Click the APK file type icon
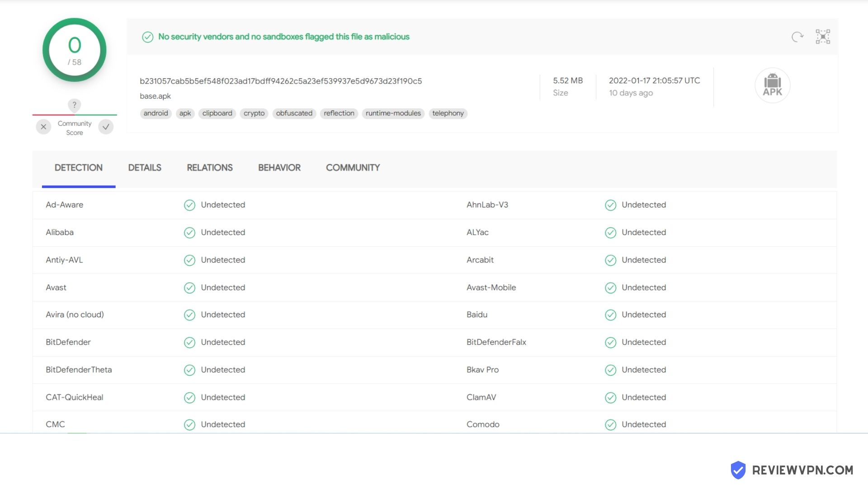Screen dimensions: 868x488 [772, 85]
